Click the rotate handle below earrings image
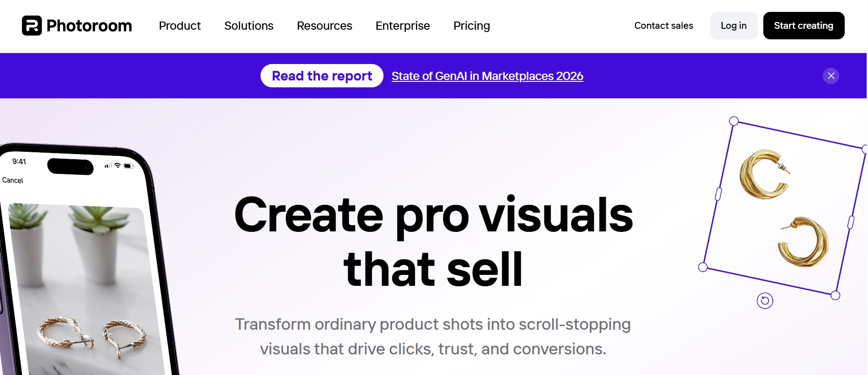The width and height of the screenshot is (868, 375). tap(765, 300)
